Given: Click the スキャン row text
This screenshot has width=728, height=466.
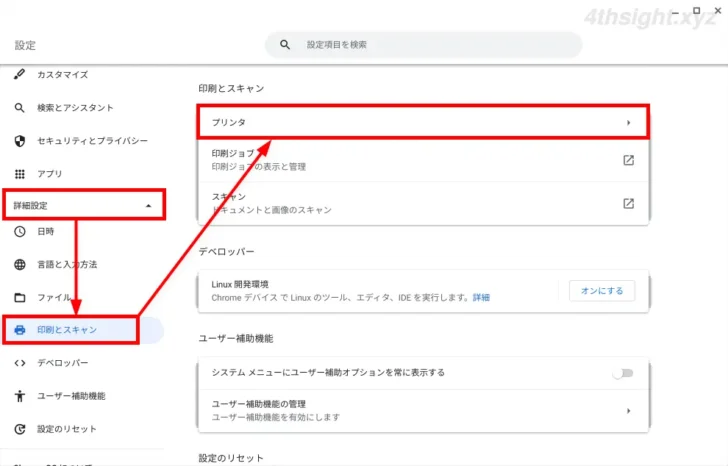Looking at the screenshot, I should [x=228, y=196].
